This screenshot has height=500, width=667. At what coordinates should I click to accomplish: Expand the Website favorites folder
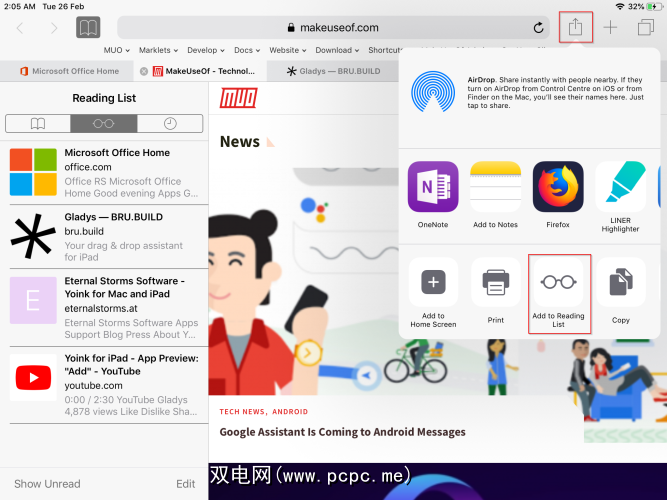pyautogui.click(x=288, y=50)
